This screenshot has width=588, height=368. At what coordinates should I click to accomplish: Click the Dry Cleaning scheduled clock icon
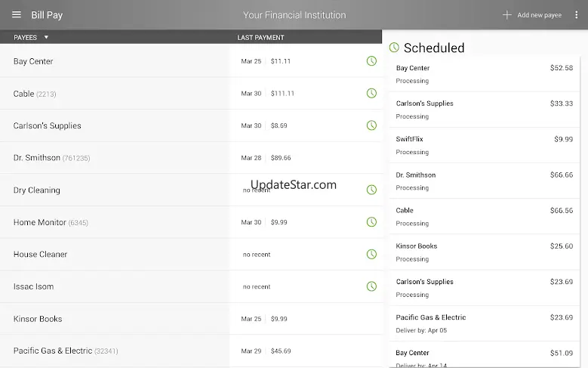click(371, 190)
